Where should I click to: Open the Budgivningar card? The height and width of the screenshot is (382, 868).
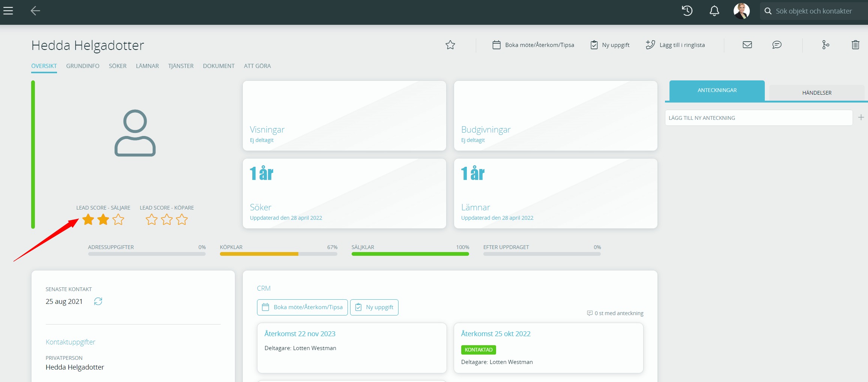point(556,116)
